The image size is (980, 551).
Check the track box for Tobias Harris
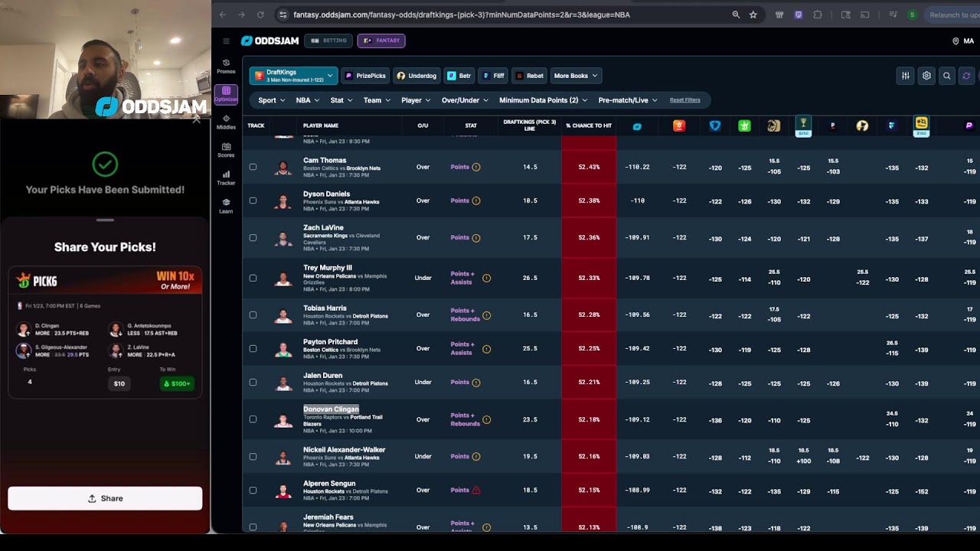253,315
